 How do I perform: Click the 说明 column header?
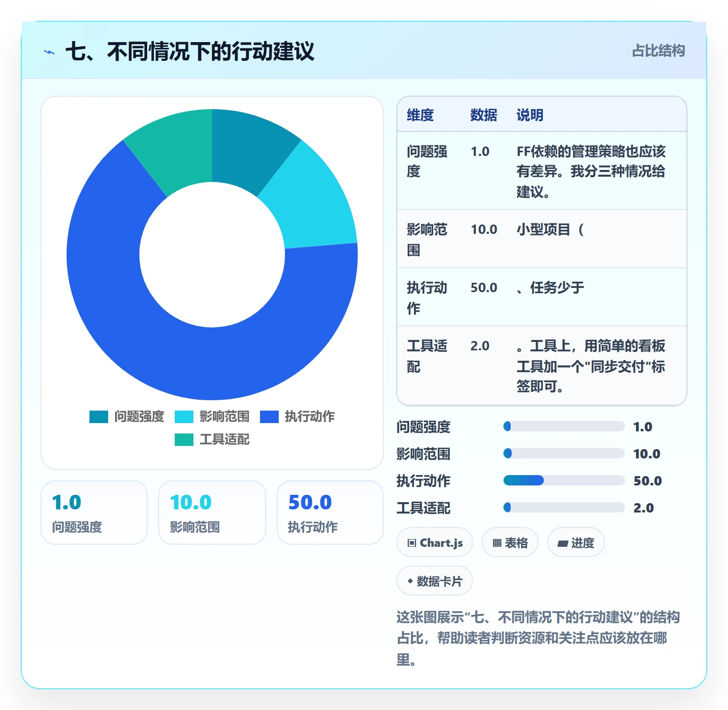pos(530,115)
